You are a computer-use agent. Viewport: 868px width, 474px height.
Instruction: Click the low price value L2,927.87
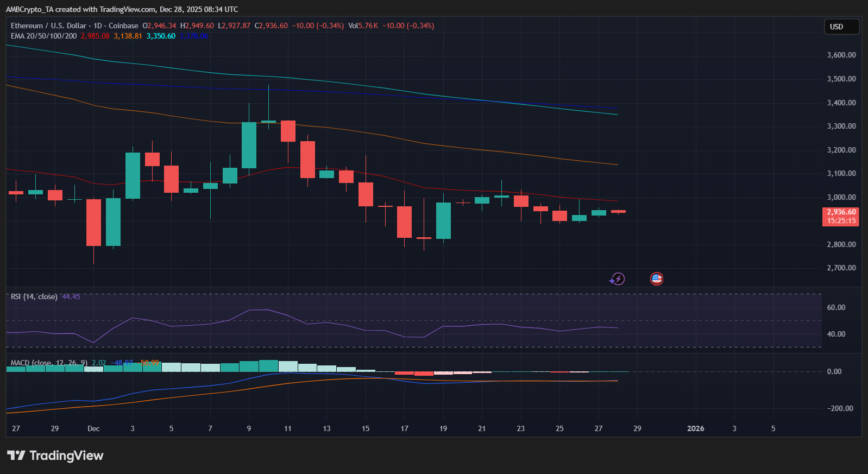[234, 26]
